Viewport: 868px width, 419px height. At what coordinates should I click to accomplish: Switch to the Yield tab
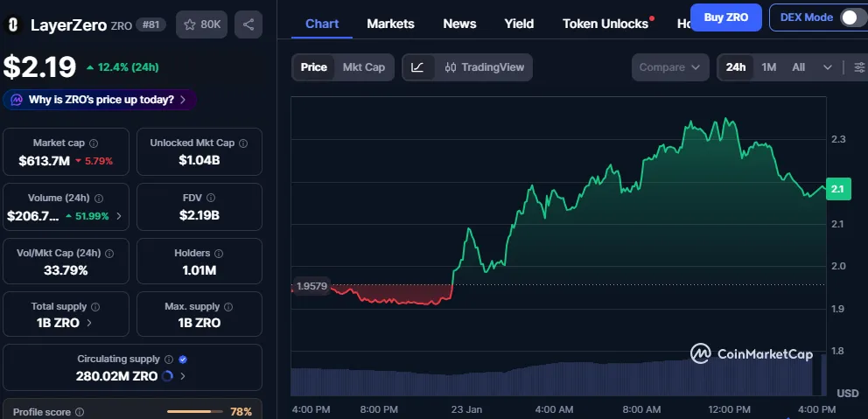pos(519,24)
